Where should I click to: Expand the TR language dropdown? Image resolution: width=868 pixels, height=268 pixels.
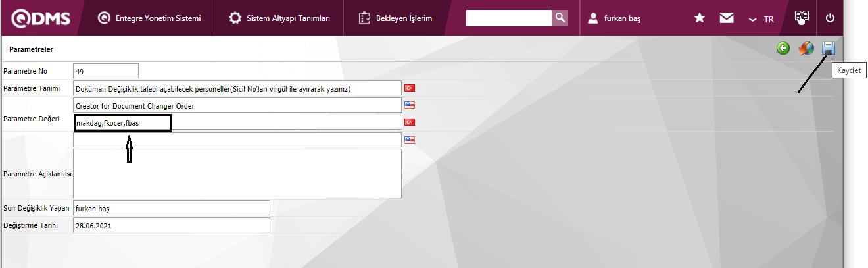761,20
